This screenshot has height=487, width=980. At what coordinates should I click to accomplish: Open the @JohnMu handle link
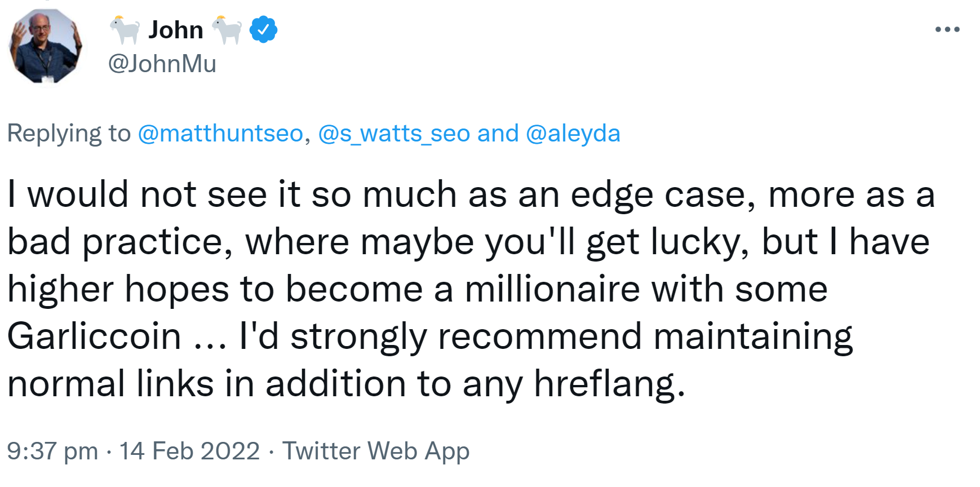pyautogui.click(x=162, y=64)
